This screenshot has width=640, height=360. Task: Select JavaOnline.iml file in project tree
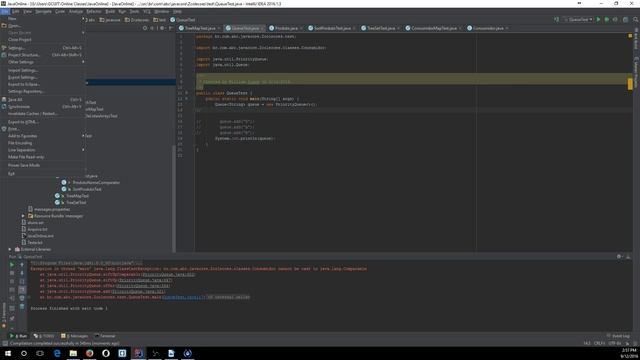40,236
